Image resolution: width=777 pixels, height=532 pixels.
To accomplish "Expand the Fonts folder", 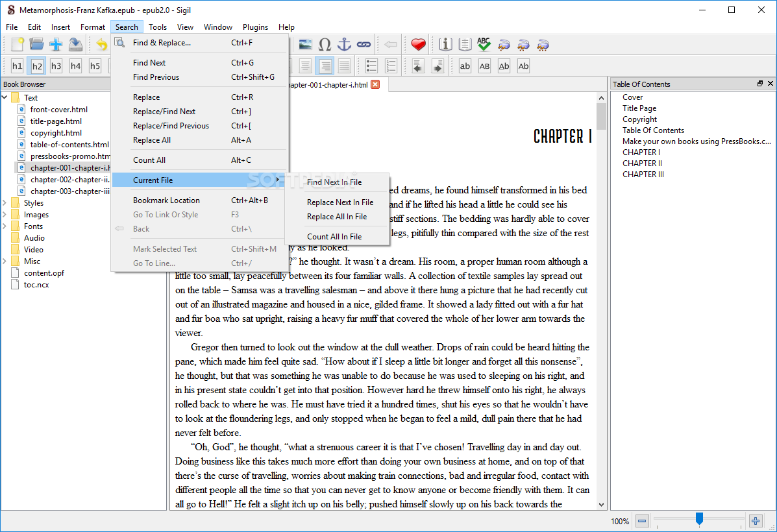I will click(5, 226).
